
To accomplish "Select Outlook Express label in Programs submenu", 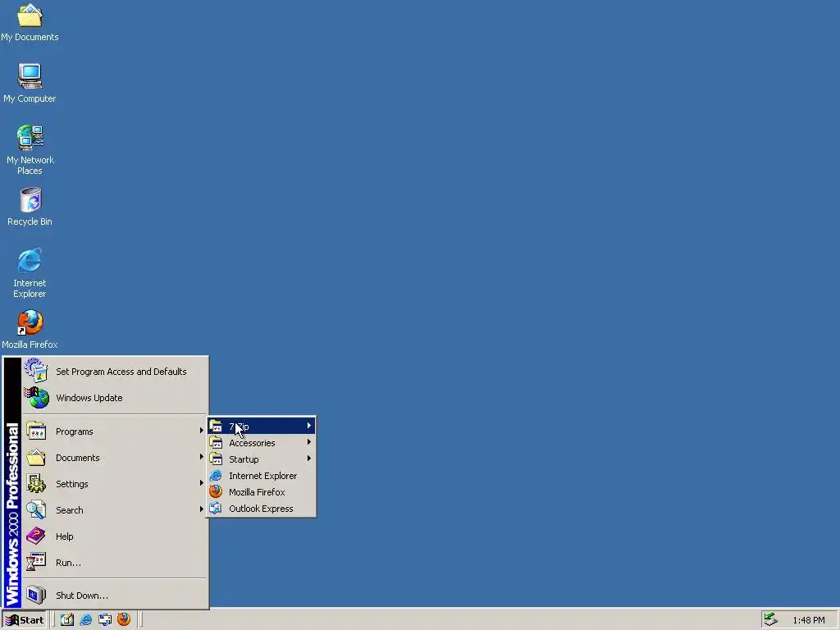I will coord(261,509).
